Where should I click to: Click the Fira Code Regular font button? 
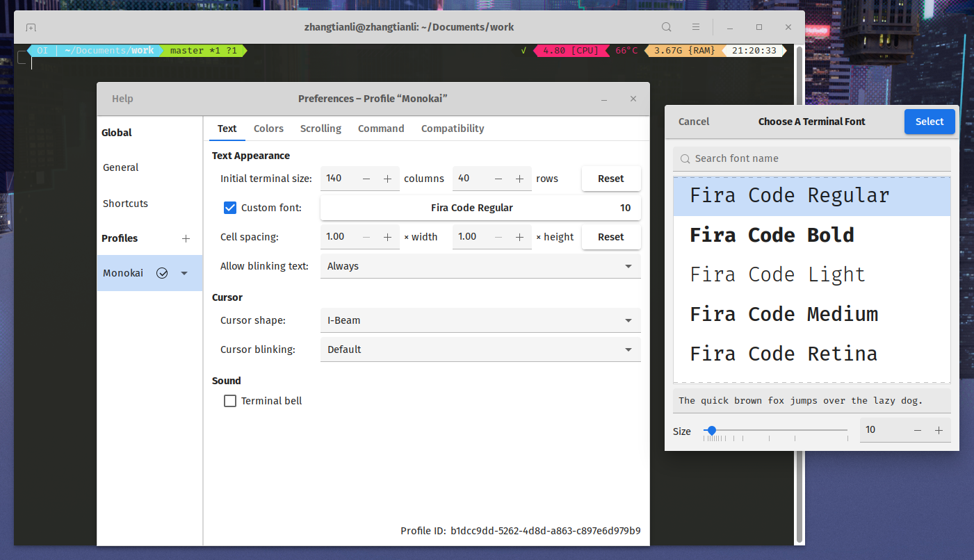(480, 208)
